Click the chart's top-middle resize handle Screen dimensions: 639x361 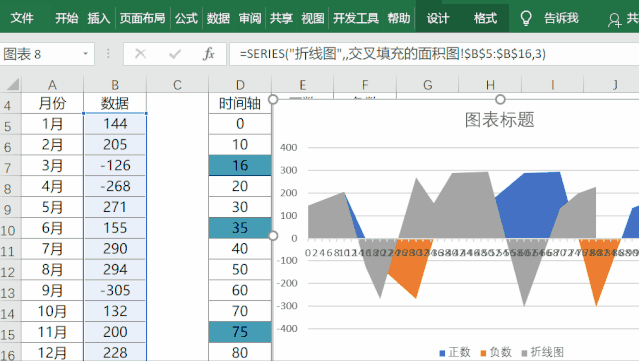coord(500,99)
